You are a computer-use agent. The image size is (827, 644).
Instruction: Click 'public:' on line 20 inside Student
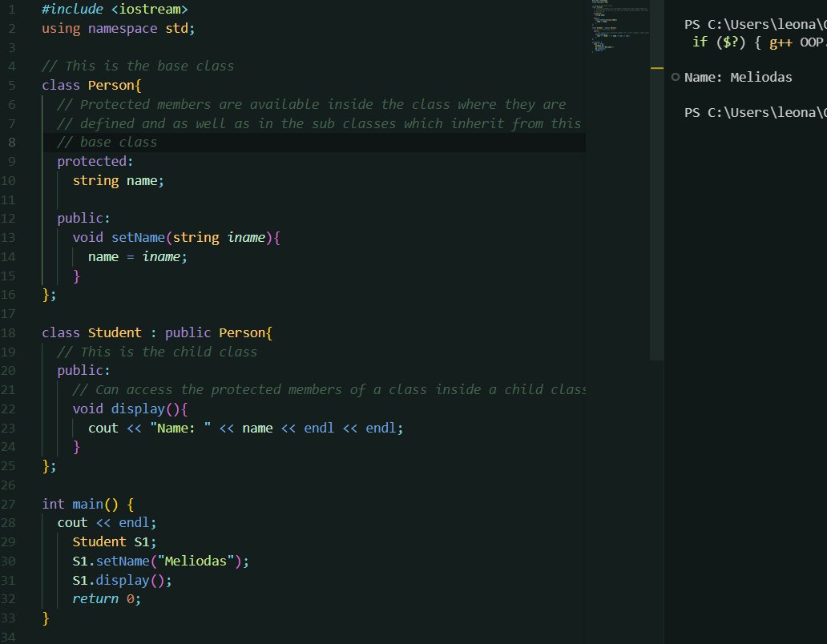pos(83,371)
